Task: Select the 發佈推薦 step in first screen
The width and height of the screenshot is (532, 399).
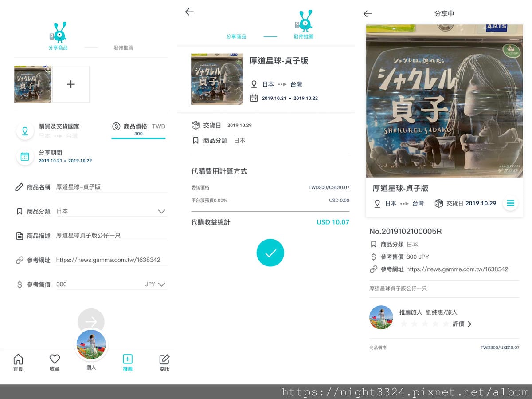Action: [123, 47]
